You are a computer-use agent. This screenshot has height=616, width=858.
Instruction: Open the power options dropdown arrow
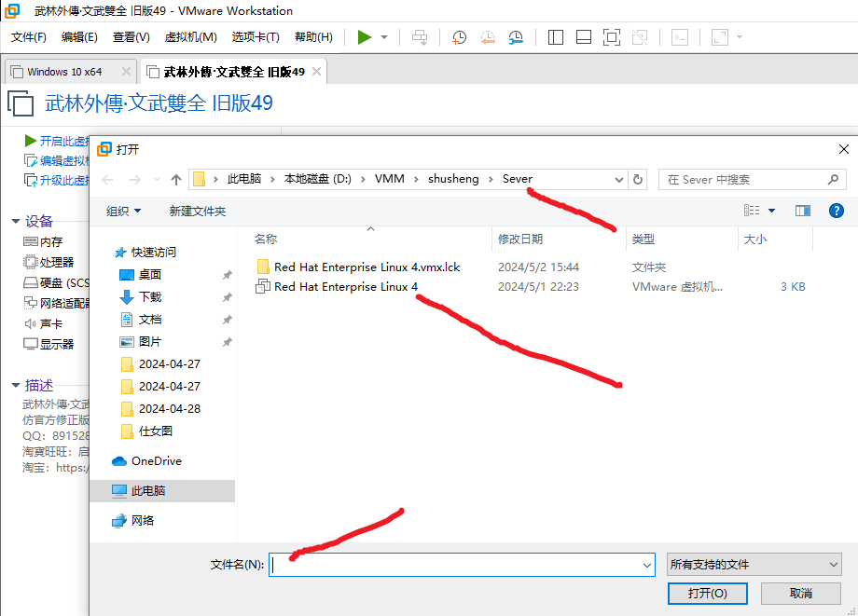point(384,37)
